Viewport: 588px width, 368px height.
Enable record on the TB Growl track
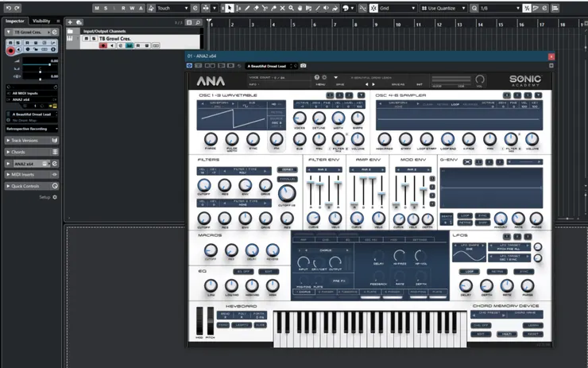(103, 46)
